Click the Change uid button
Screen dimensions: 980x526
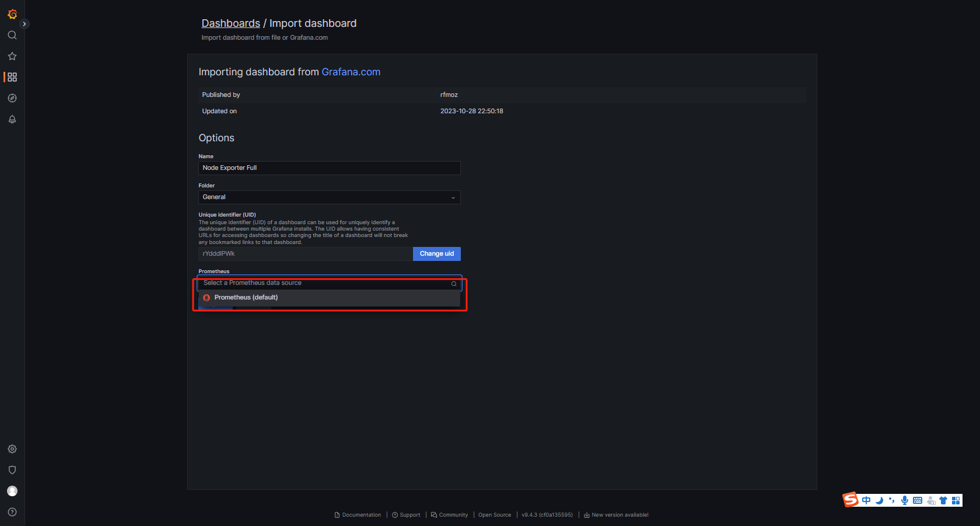coord(437,254)
